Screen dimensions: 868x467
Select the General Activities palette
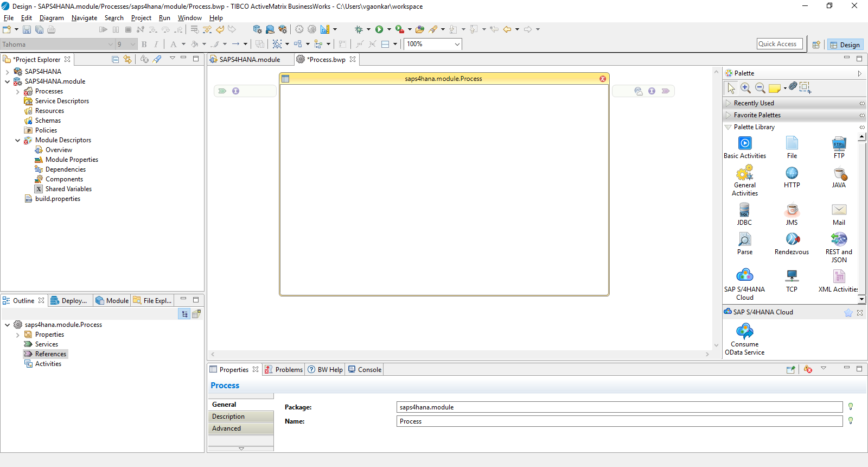[744, 173]
